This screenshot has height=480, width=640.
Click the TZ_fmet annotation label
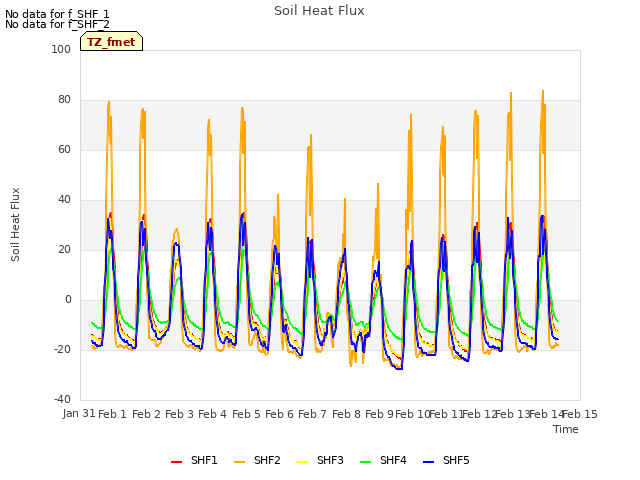click(111, 42)
